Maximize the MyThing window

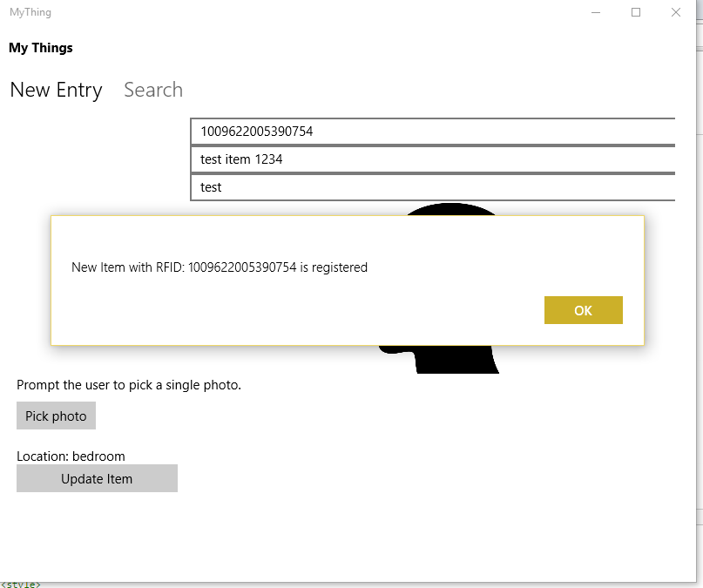tap(636, 12)
